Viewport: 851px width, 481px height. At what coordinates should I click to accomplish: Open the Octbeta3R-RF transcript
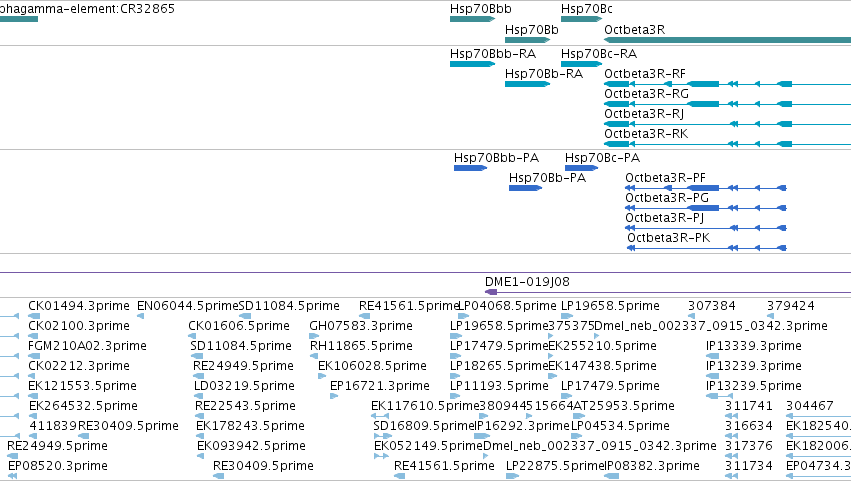(644, 74)
